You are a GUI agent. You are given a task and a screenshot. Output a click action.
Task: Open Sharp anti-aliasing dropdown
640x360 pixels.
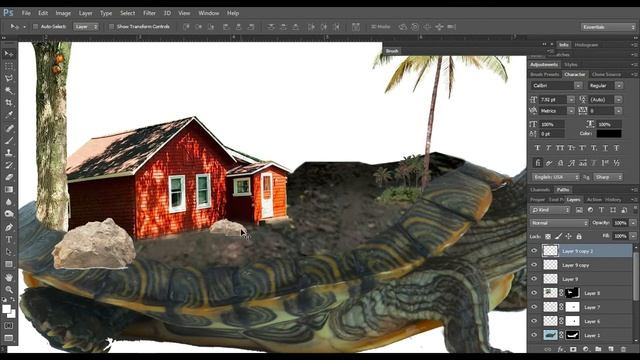pyautogui.click(x=608, y=177)
